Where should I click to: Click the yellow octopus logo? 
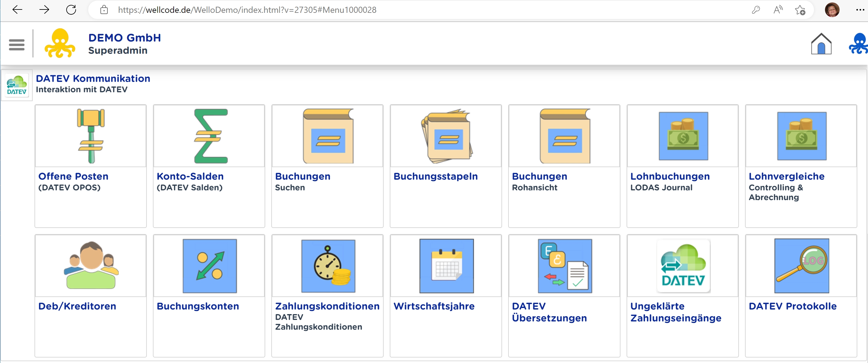[60, 43]
